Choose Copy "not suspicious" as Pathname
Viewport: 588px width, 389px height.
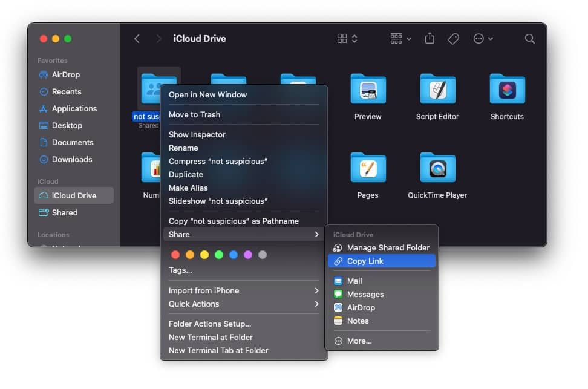pos(244,221)
